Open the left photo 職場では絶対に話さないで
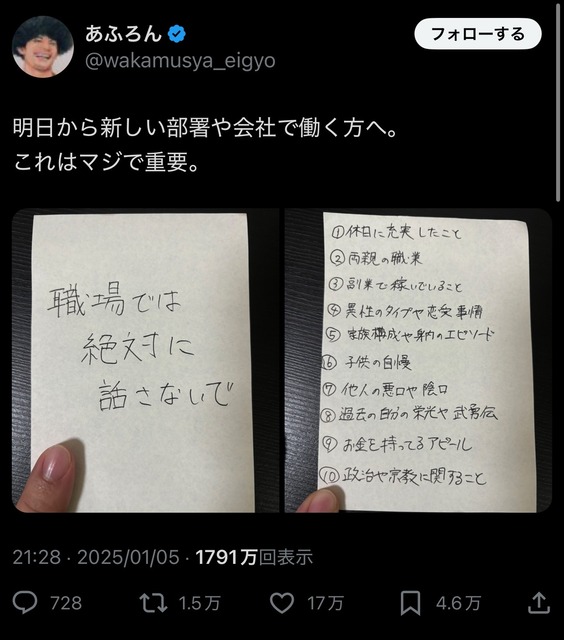 pos(145,360)
